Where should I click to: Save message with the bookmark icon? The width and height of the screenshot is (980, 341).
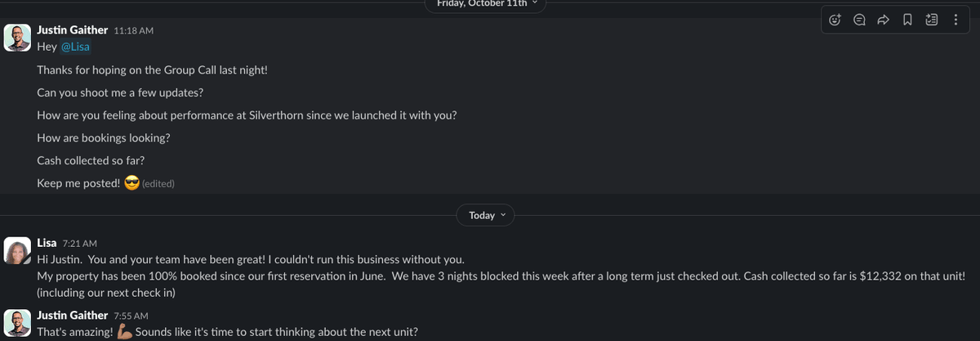pos(907,20)
